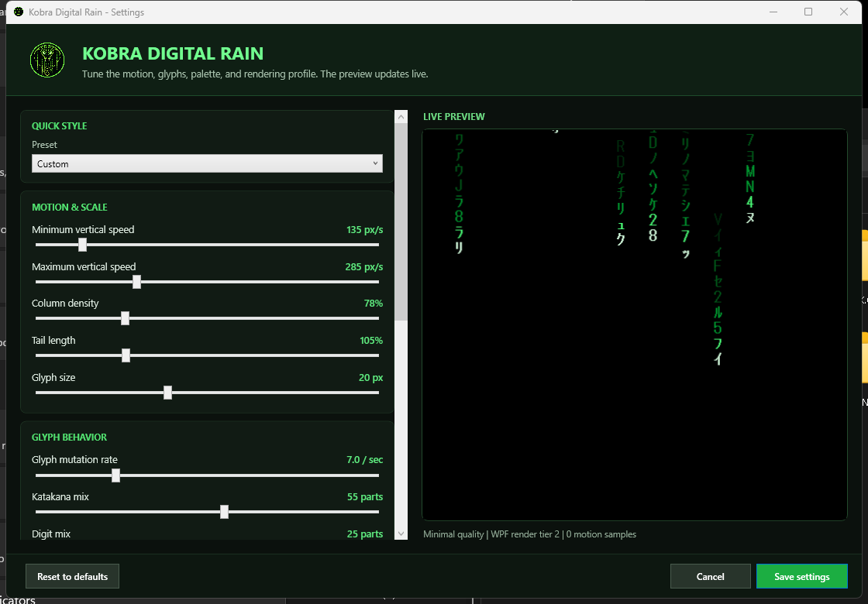Click the live preview rain canvas
Image resolution: width=868 pixels, height=604 pixels.
635,324
